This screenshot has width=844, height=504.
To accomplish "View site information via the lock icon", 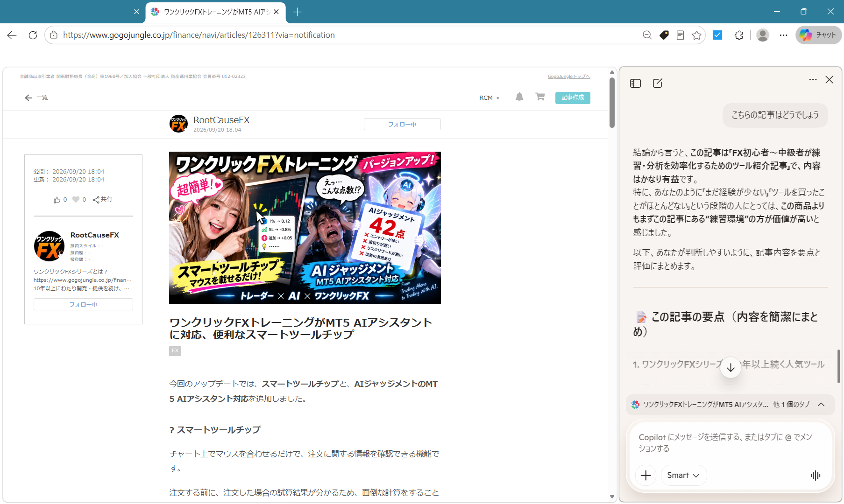I will pyautogui.click(x=54, y=35).
